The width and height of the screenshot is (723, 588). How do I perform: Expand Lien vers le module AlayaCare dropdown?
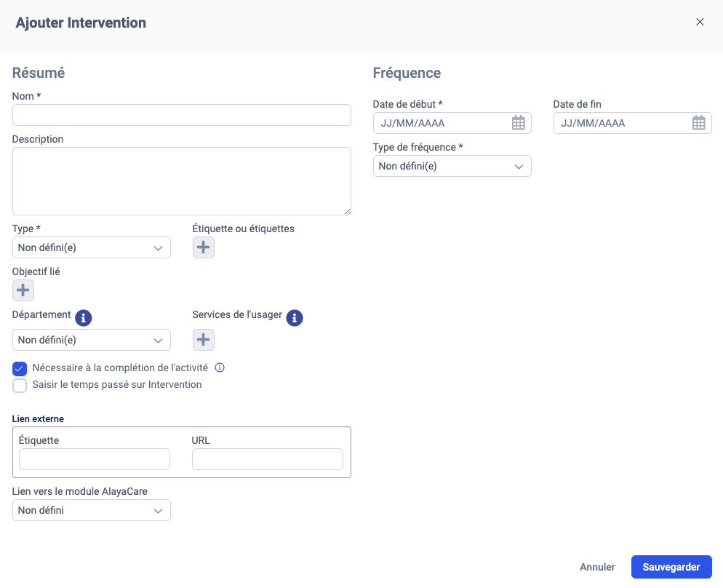coord(92,510)
